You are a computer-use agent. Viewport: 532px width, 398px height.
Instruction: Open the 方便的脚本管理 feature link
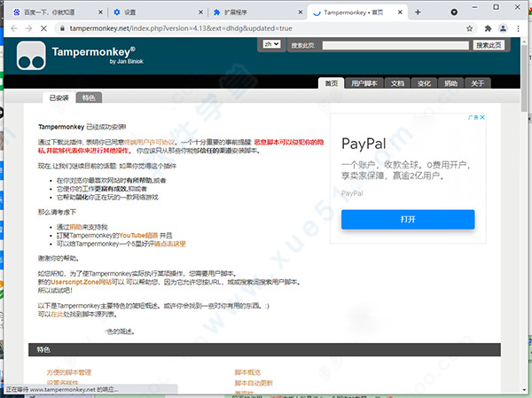click(x=69, y=372)
